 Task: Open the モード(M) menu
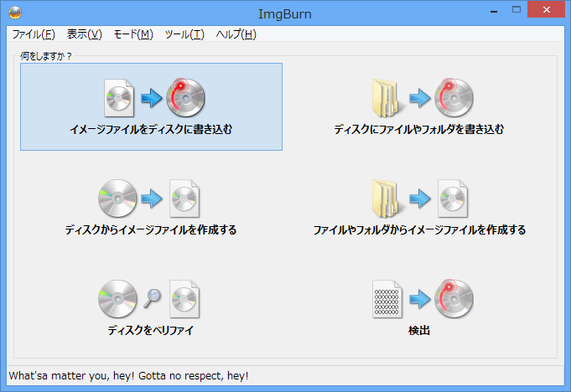tap(133, 34)
